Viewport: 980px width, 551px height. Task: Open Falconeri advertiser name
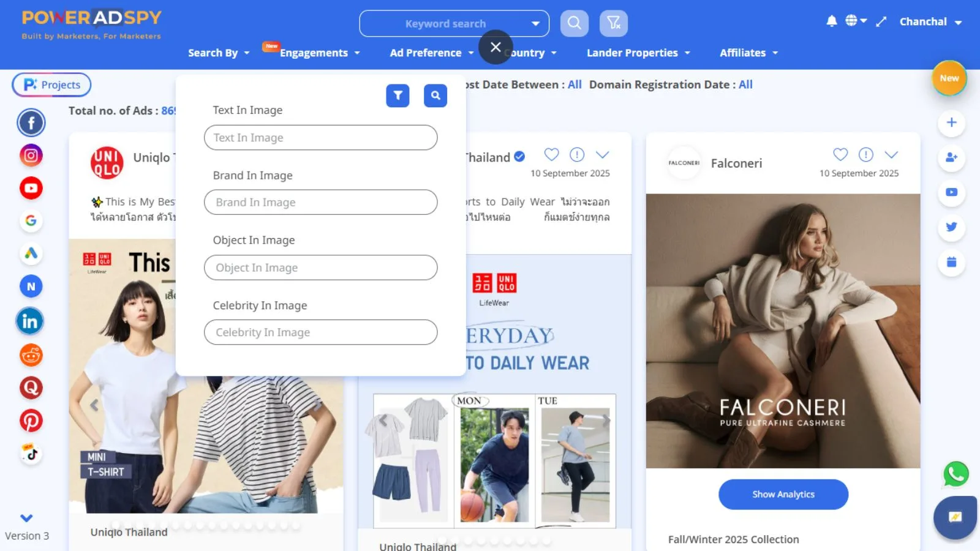click(736, 163)
